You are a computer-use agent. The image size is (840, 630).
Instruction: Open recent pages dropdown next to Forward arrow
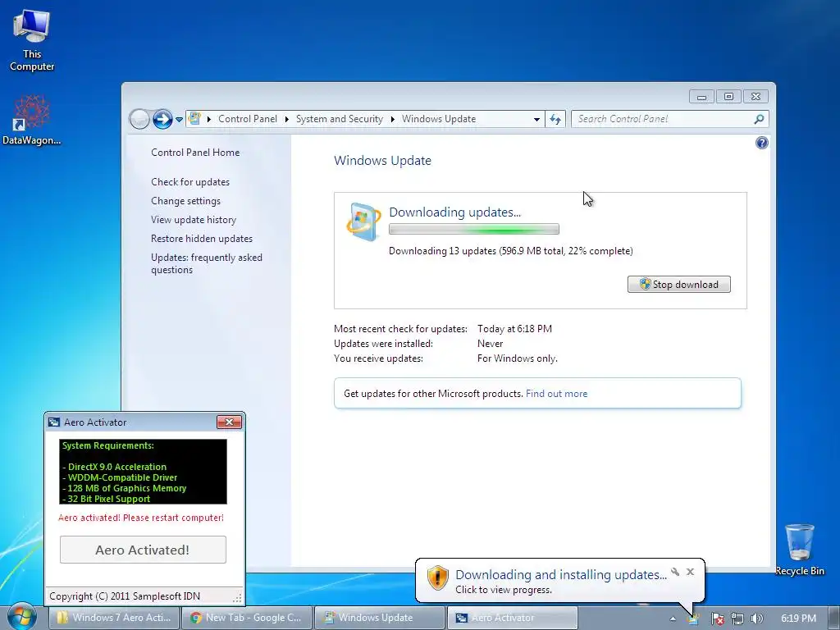(179, 120)
